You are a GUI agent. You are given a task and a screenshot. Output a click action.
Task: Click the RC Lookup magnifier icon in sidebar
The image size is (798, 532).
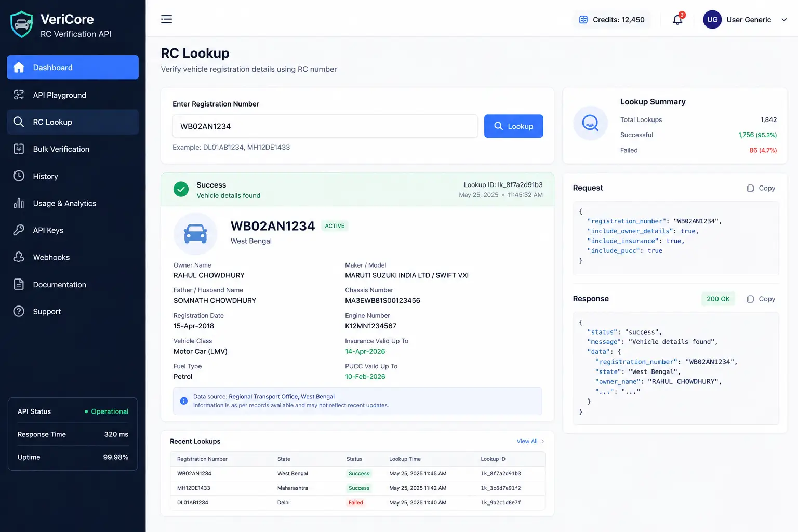click(19, 122)
